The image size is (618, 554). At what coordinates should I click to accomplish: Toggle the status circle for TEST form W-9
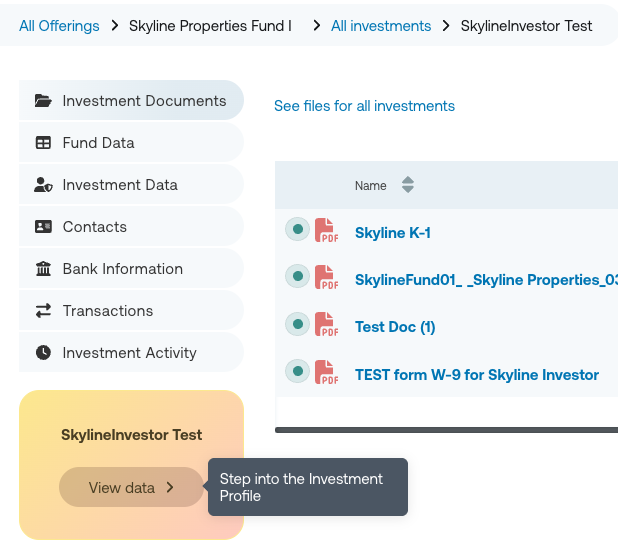(298, 371)
